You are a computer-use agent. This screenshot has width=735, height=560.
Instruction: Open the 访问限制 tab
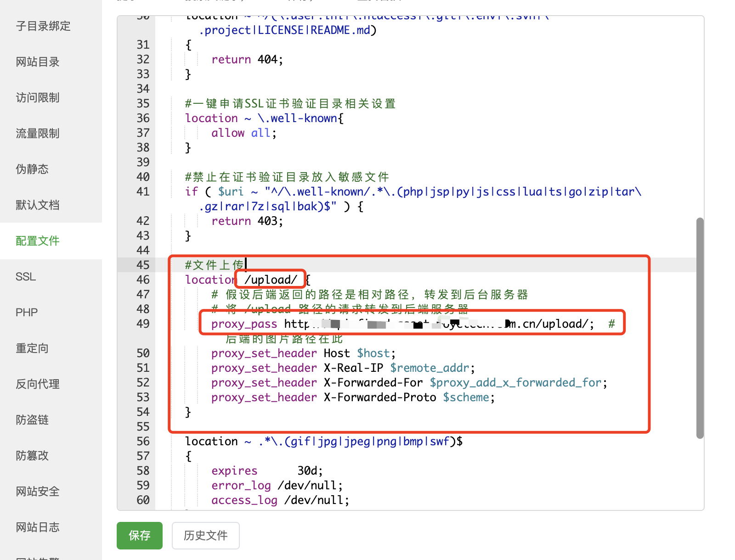[x=38, y=98]
